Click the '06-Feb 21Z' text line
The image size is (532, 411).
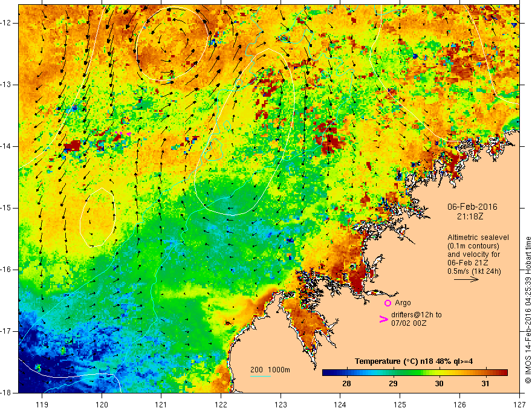(x=469, y=262)
